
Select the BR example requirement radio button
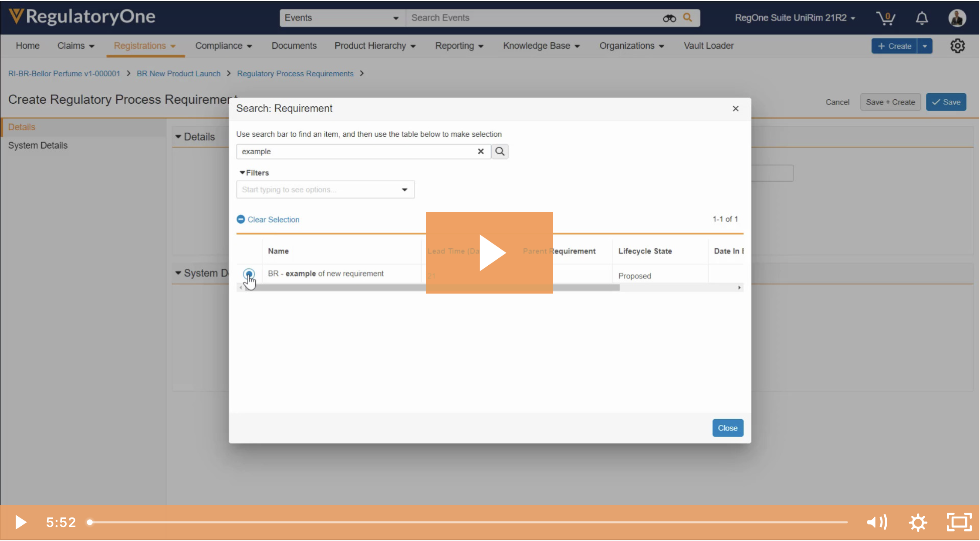[249, 274]
